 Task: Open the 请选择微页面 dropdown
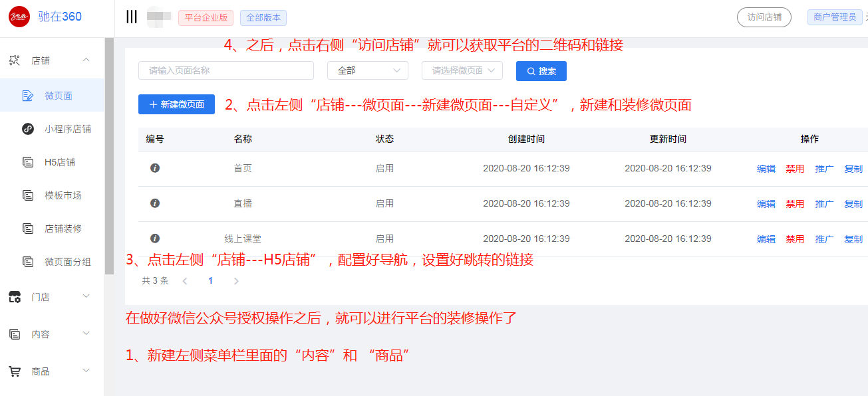pyautogui.click(x=462, y=70)
